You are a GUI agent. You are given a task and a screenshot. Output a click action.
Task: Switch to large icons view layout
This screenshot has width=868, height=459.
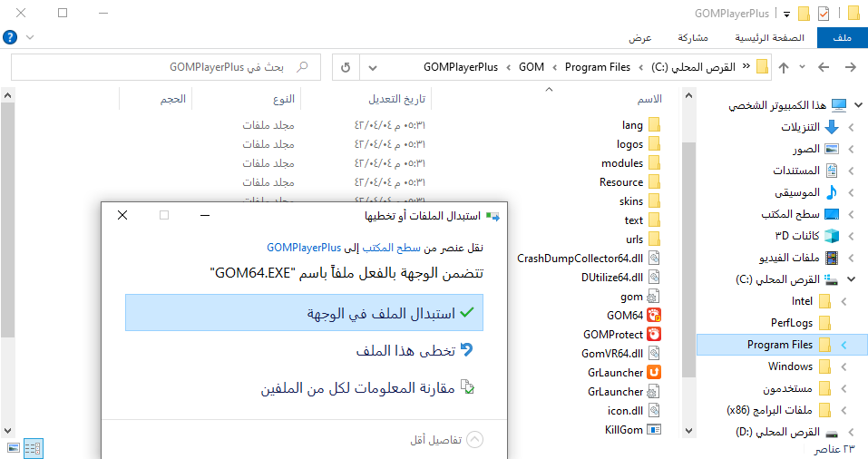[x=14, y=448]
